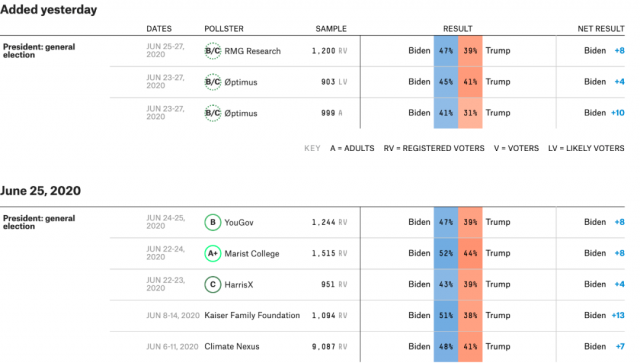Click the blue Biden 52% result cell
The width and height of the screenshot is (640, 363).
[x=446, y=253]
